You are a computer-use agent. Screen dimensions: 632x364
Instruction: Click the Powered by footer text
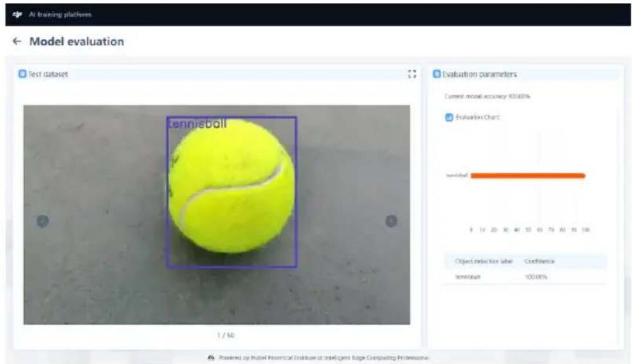pos(324,358)
